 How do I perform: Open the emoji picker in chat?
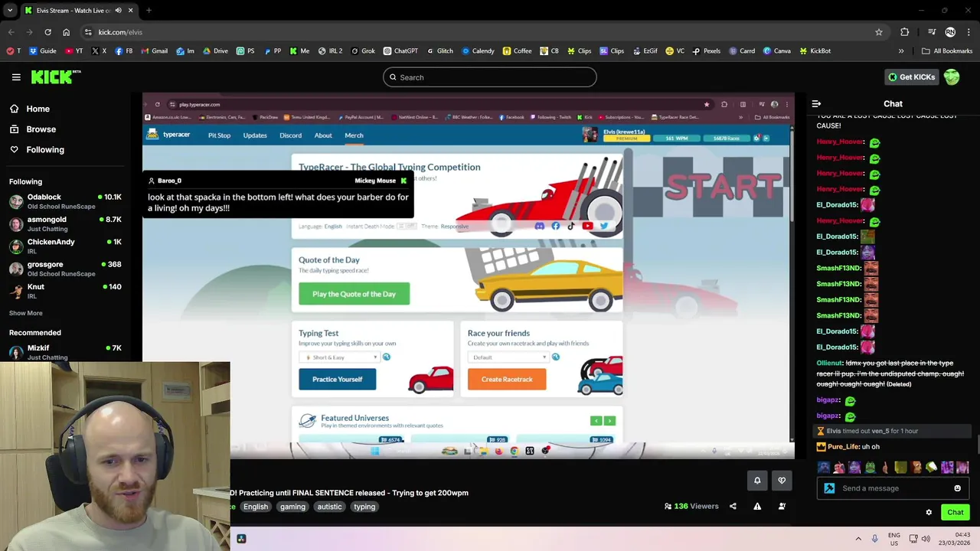(957, 488)
